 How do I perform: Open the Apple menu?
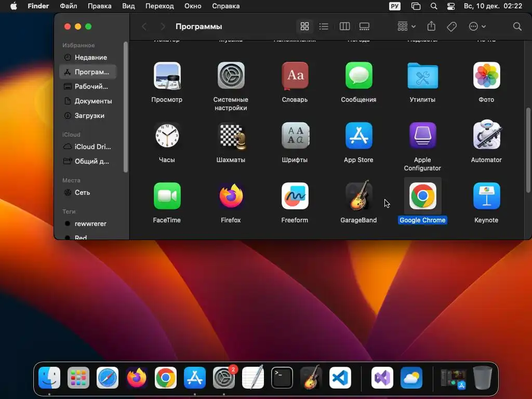coord(14,6)
